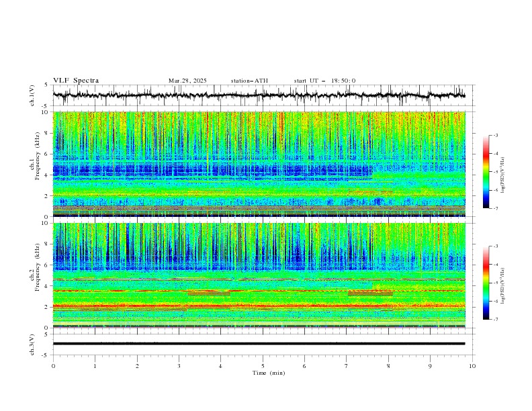Click the 'station=ATH' label

click(x=249, y=81)
